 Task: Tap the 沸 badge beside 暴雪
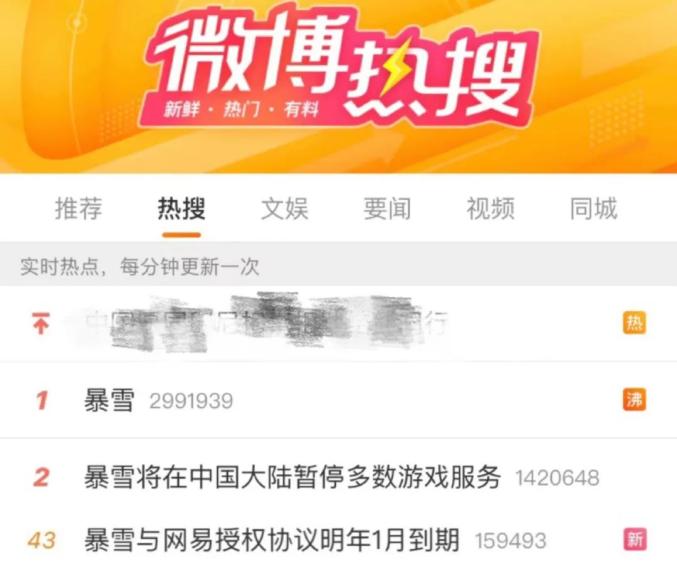(x=634, y=400)
